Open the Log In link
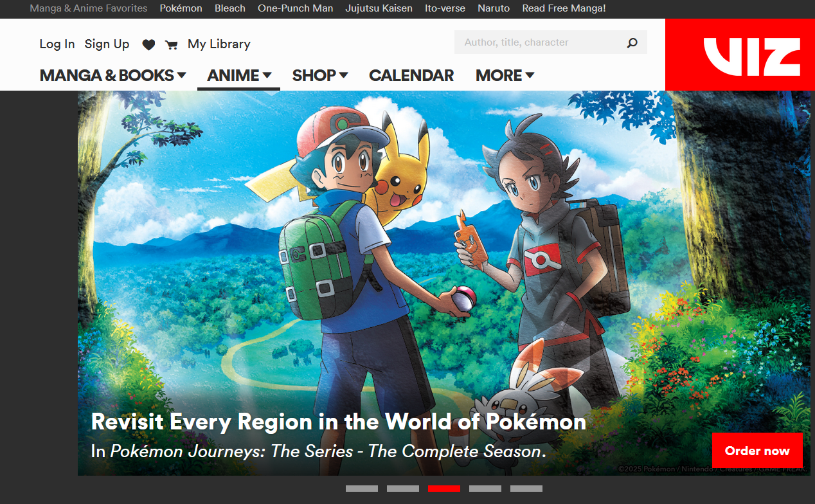815x504 pixels. [57, 44]
